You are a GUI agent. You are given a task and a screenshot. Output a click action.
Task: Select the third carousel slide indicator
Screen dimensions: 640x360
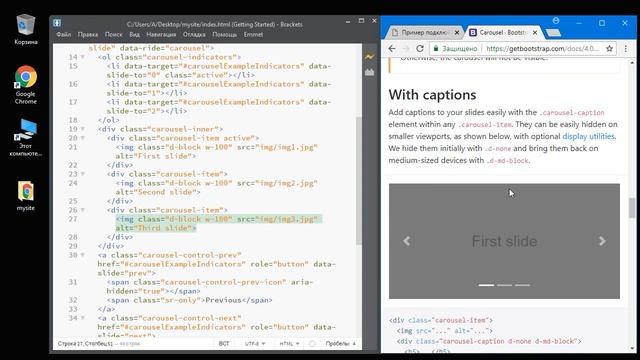[x=522, y=285]
